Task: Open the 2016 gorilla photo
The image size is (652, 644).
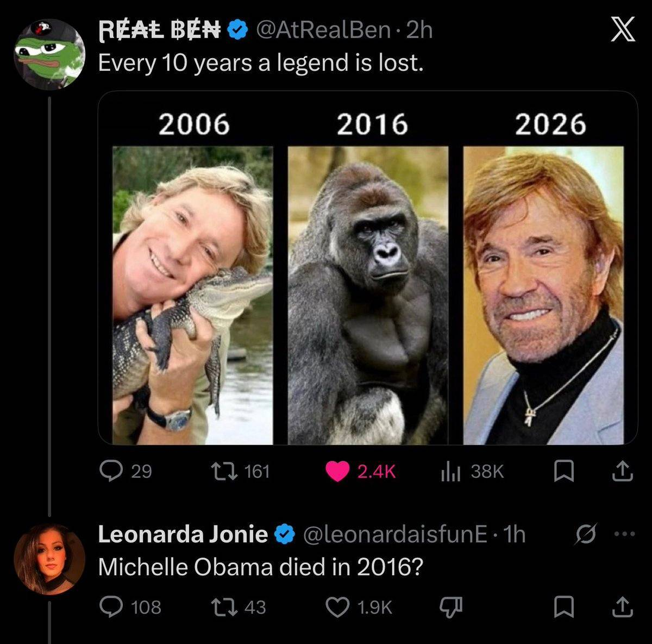Action: (x=368, y=295)
